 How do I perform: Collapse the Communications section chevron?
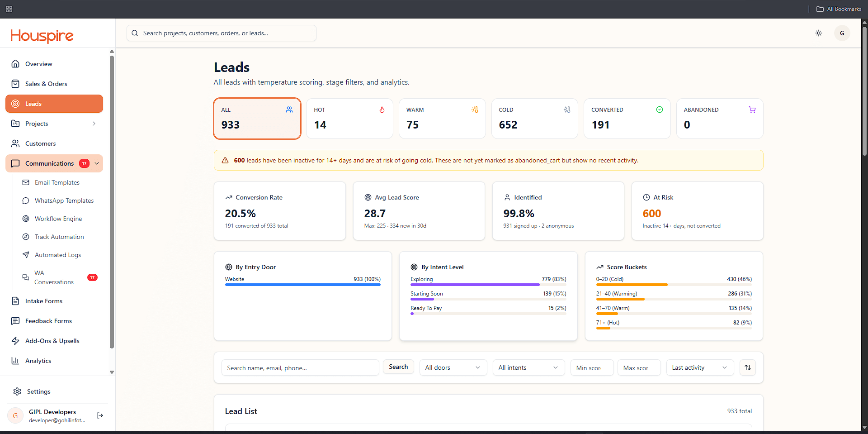coord(97,163)
